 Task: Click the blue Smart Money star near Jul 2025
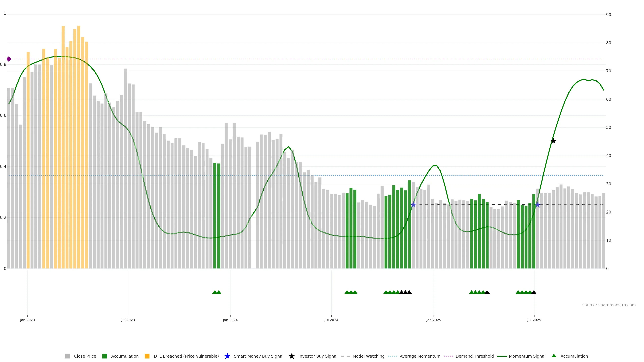pos(538,205)
